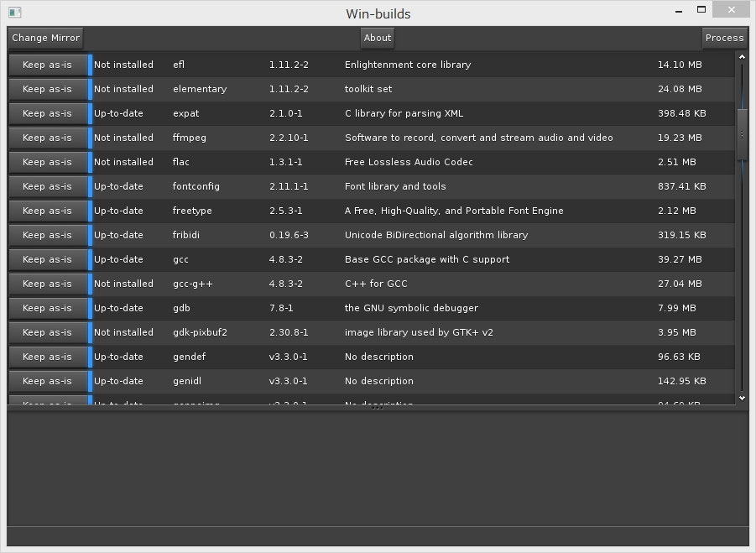Image resolution: width=756 pixels, height=553 pixels.
Task: Select the gendef package name
Action: (189, 357)
